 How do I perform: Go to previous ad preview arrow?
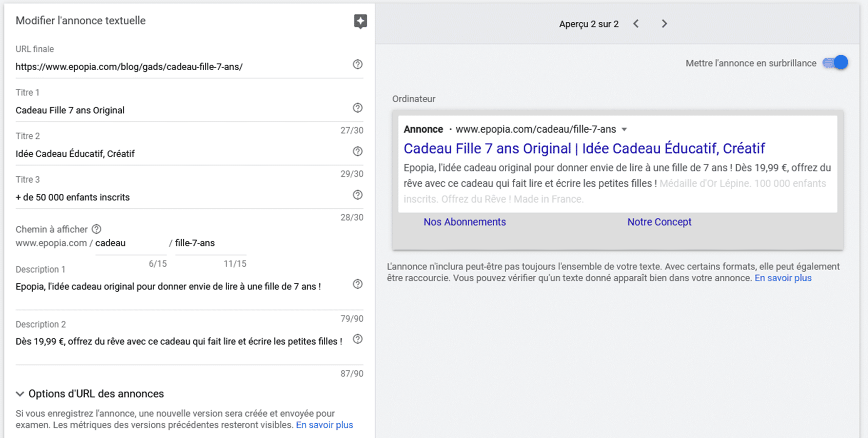(636, 24)
